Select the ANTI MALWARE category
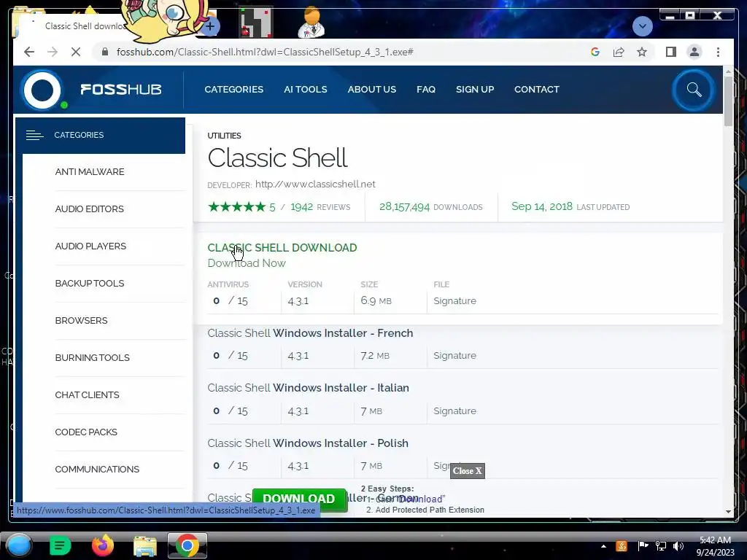Viewport: 747px width, 560px height. coord(90,172)
